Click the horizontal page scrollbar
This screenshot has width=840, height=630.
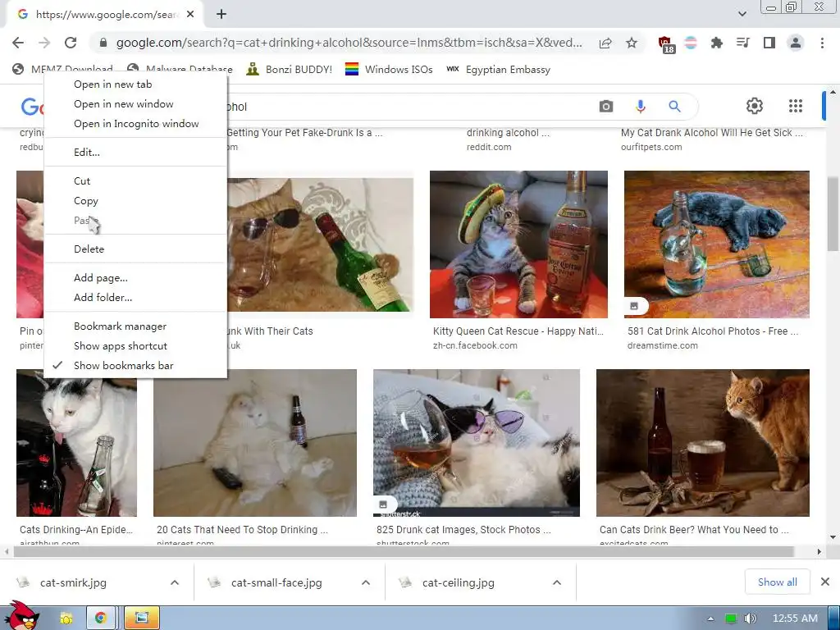click(402, 552)
